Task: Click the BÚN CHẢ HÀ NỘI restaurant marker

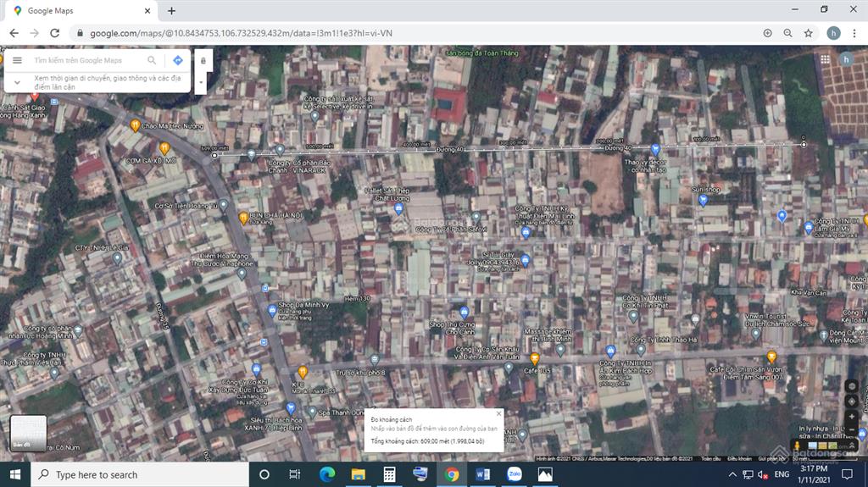Action: click(243, 218)
